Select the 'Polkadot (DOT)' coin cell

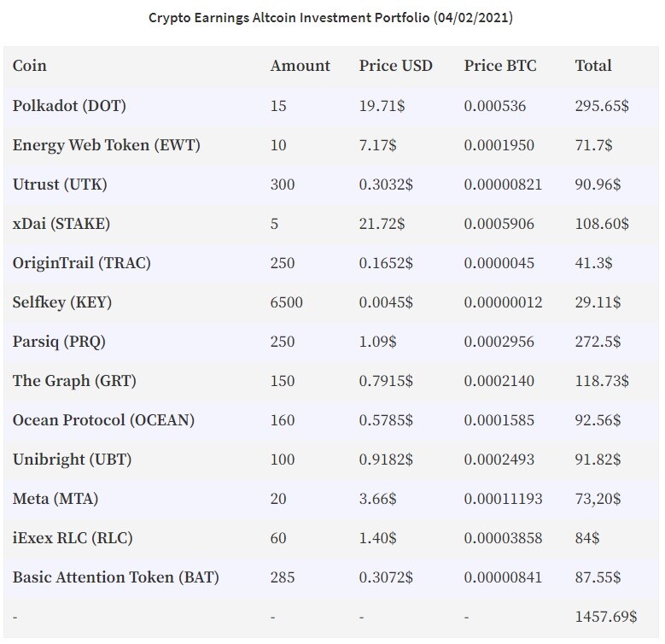coord(69,106)
